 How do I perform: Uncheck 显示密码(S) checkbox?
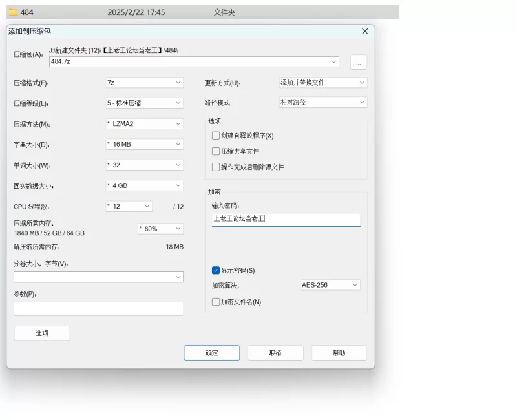click(216, 270)
